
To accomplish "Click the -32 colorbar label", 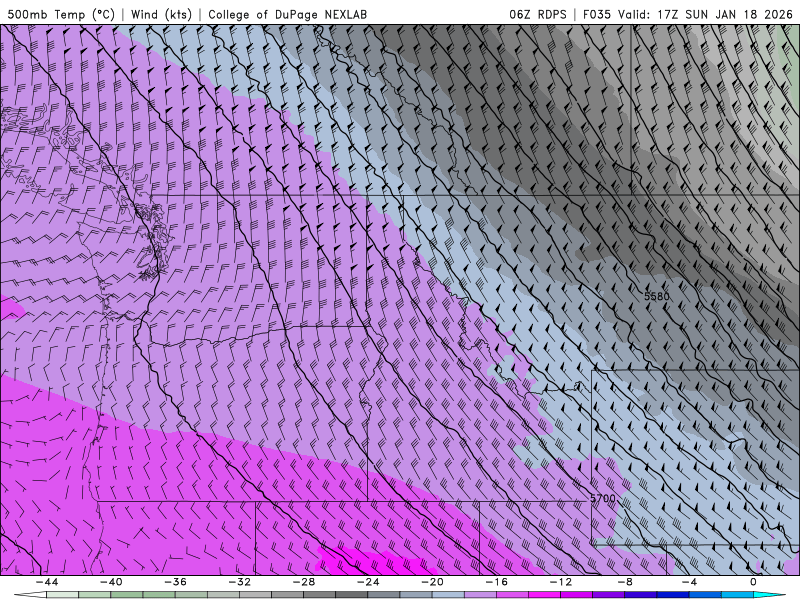I will point(239,582).
